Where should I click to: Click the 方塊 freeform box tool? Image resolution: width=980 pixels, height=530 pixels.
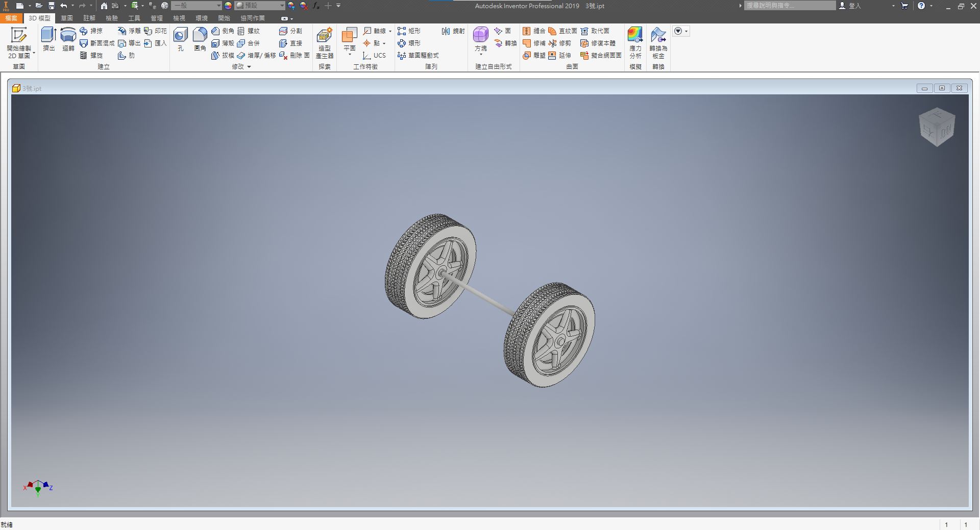click(481, 39)
